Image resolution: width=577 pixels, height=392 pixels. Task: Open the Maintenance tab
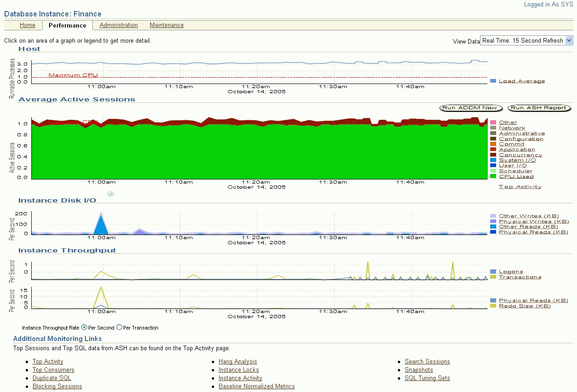pos(166,25)
